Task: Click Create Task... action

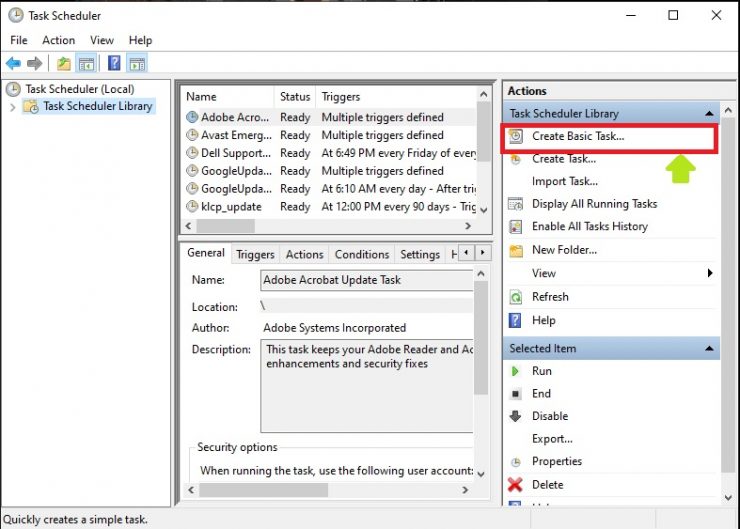Action: (x=564, y=159)
